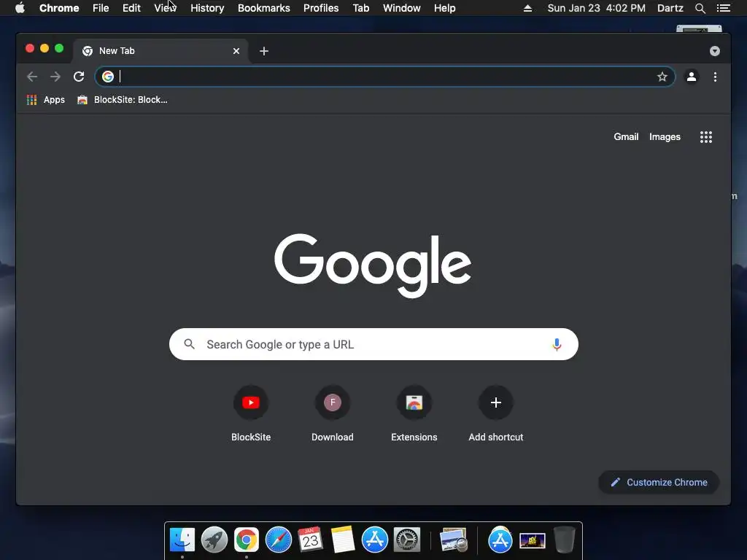Open the Tab menu
This screenshot has width=747, height=560.
361,8
